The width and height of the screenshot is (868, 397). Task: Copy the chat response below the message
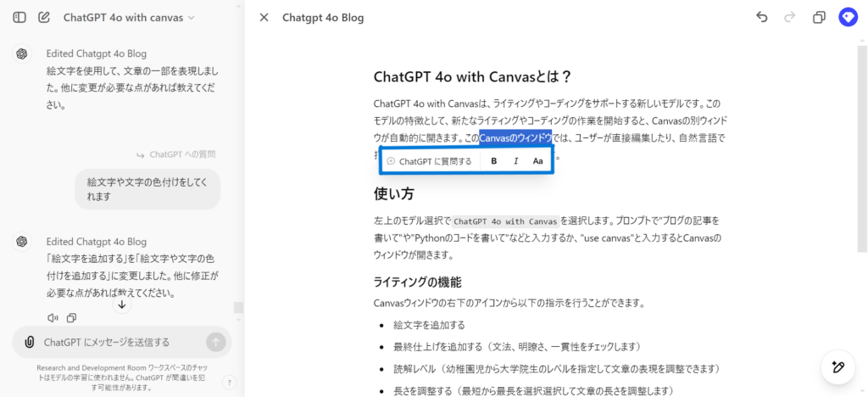72,318
